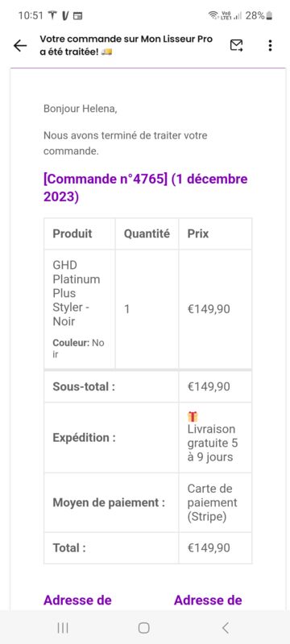Open the three-dot more options menu
Viewport: 290px width, 644px height.
click(270, 45)
